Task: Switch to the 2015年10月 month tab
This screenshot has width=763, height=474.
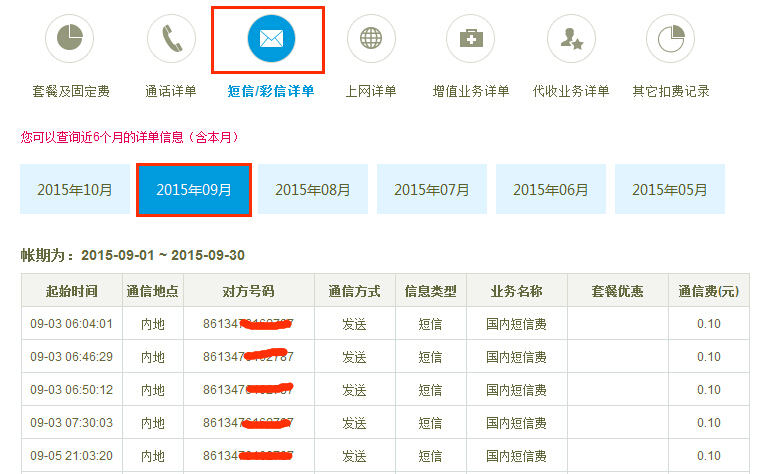Action: click(75, 189)
